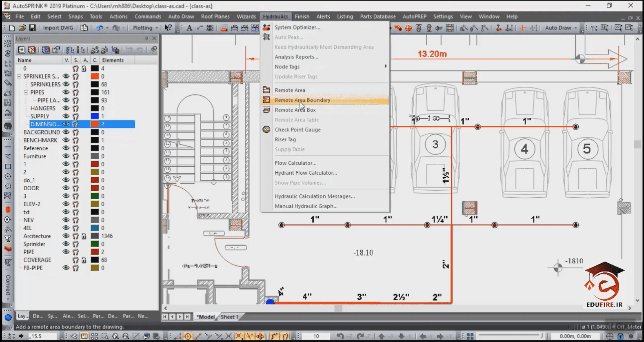This screenshot has height=342, width=644.
Task: Click the Model tab
Action: coord(206,317)
